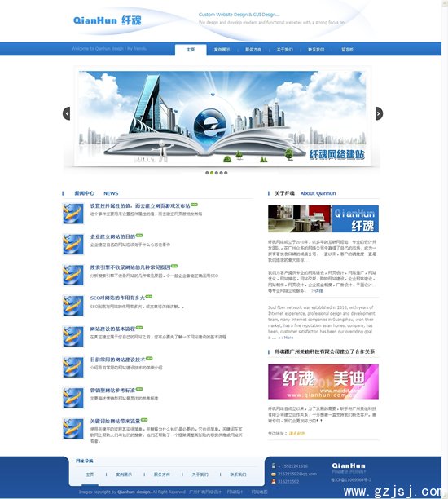Click the page's vertical scrollbar
Viewport: 448px width, 499px height.
[x=445, y=249]
